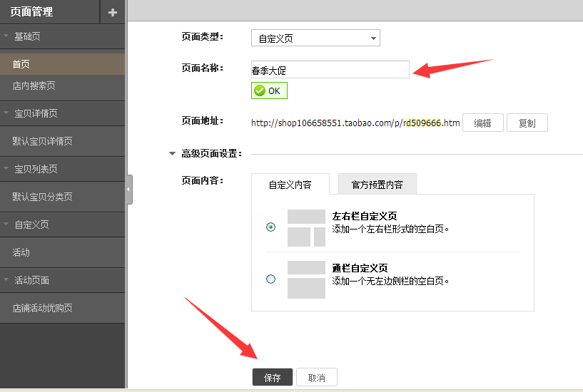Image resolution: width=583 pixels, height=392 pixels.
Task: Open 店内搜索页 in the sidebar
Action: [34, 86]
